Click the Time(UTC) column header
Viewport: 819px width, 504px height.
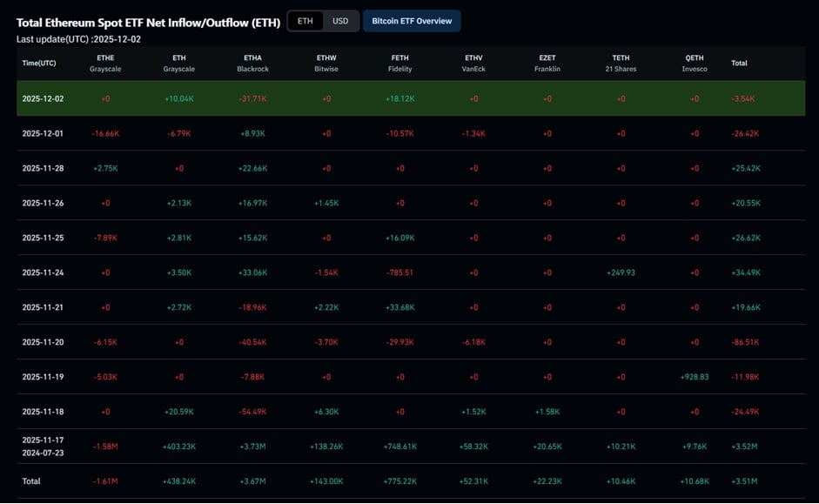(x=41, y=63)
